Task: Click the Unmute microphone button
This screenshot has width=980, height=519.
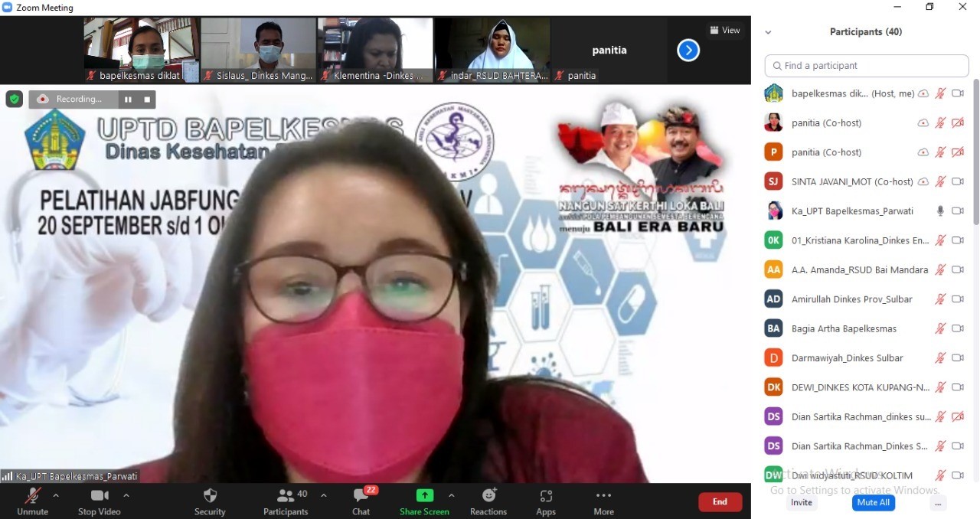Action: pyautogui.click(x=32, y=501)
